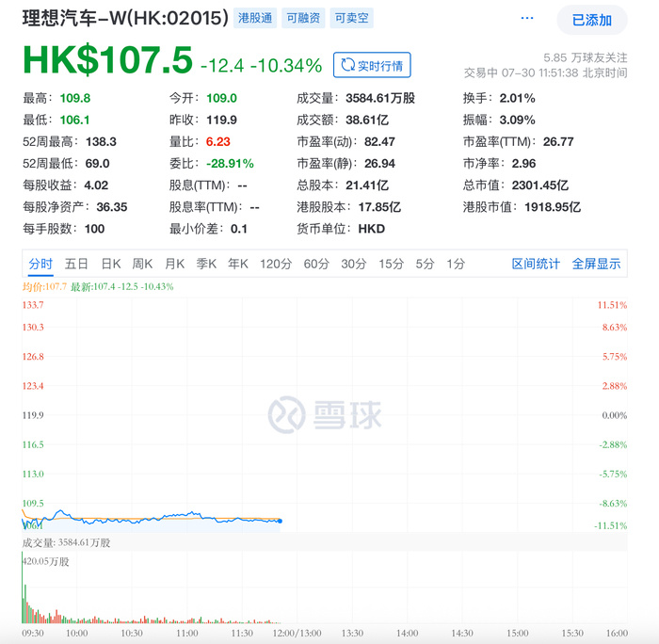Click the 11:00 time axis label
This screenshot has height=644, width=659.
pos(187,633)
